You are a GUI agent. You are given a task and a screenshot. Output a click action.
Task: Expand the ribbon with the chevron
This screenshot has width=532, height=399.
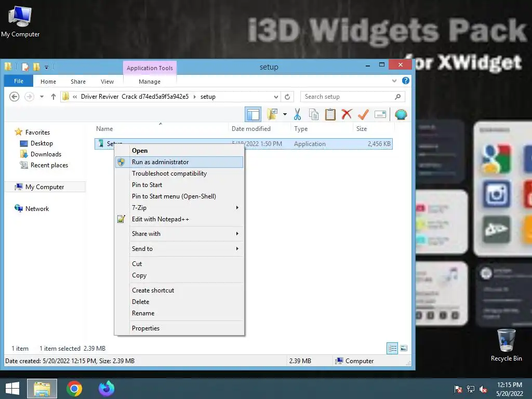(x=394, y=81)
